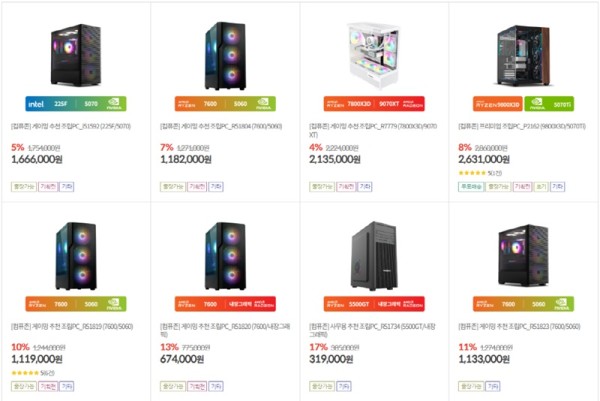Click the 674,000원 price
Image resolution: width=600 pixels, height=401 pixels.
tap(186, 359)
